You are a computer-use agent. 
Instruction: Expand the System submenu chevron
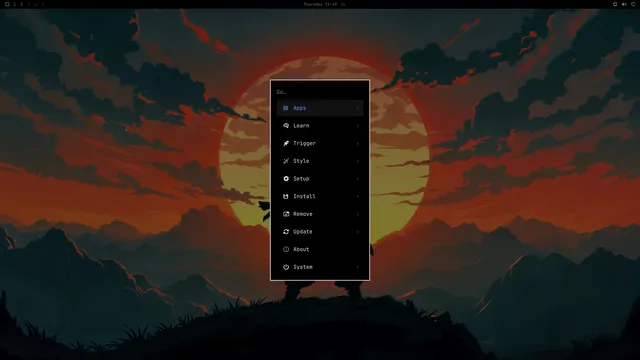point(358,267)
